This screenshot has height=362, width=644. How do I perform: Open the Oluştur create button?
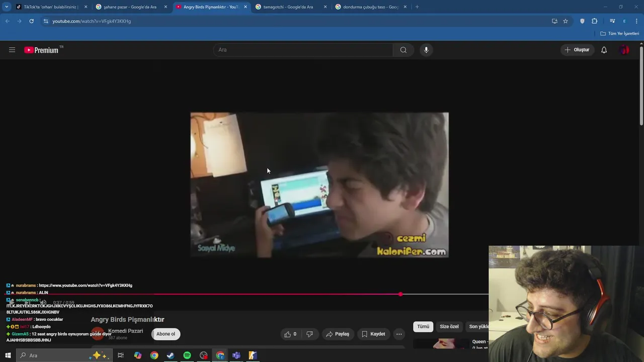(x=577, y=50)
